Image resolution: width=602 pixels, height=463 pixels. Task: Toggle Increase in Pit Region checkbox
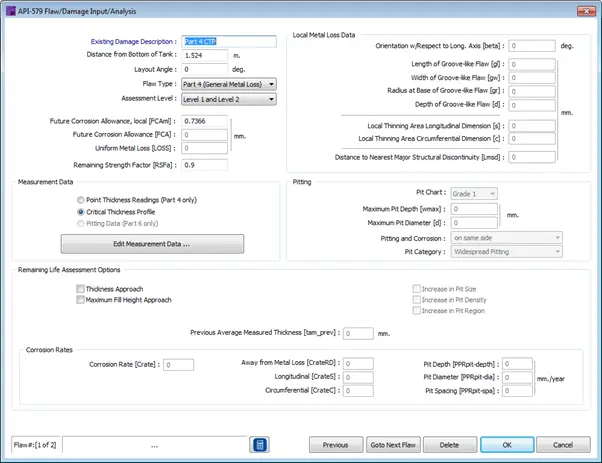pyautogui.click(x=417, y=310)
